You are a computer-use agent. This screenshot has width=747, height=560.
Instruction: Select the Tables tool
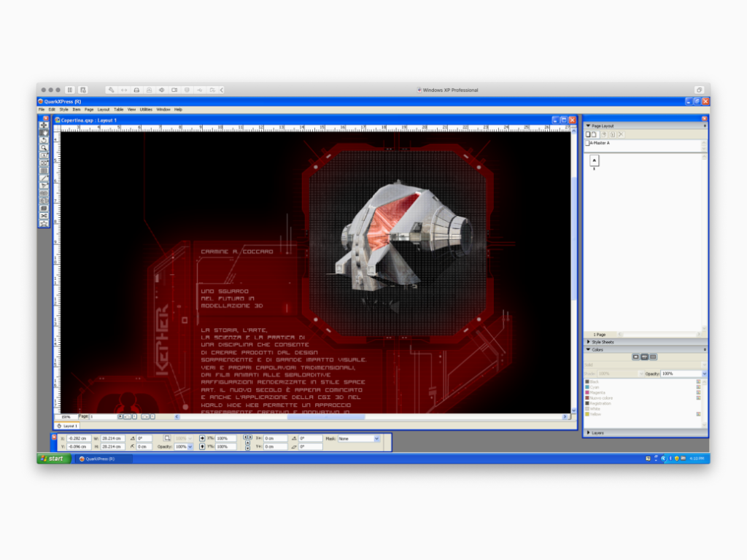(44, 171)
